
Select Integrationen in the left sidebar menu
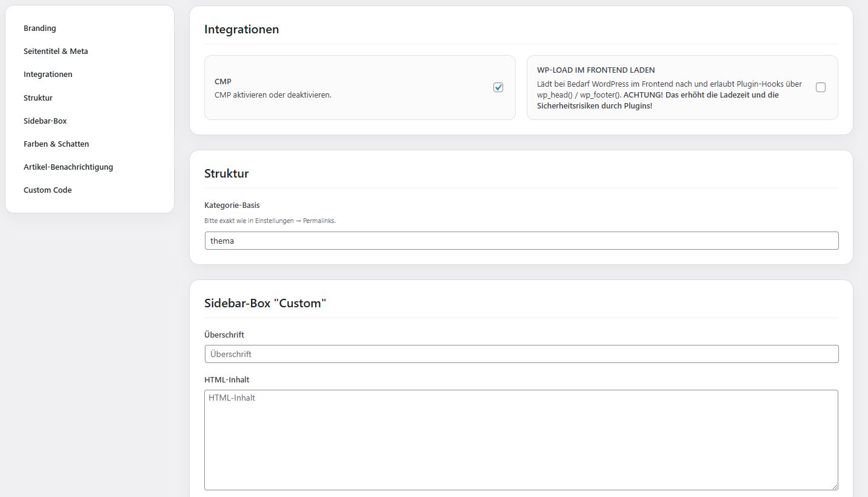48,75
